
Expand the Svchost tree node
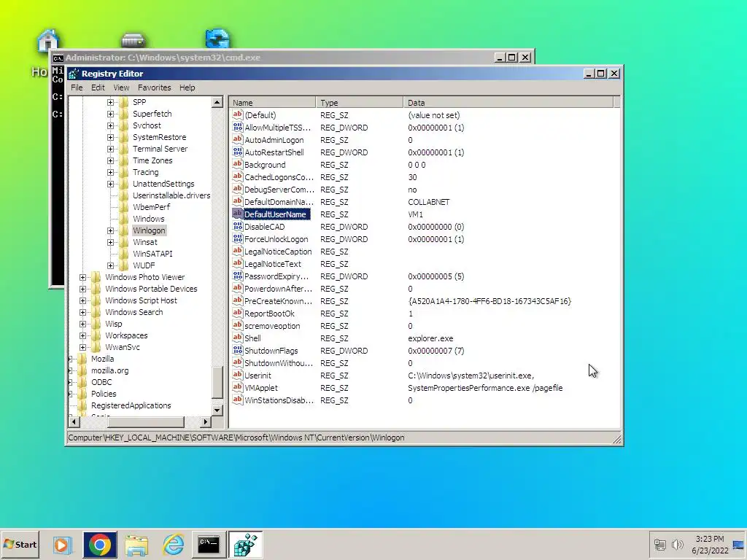click(111, 125)
